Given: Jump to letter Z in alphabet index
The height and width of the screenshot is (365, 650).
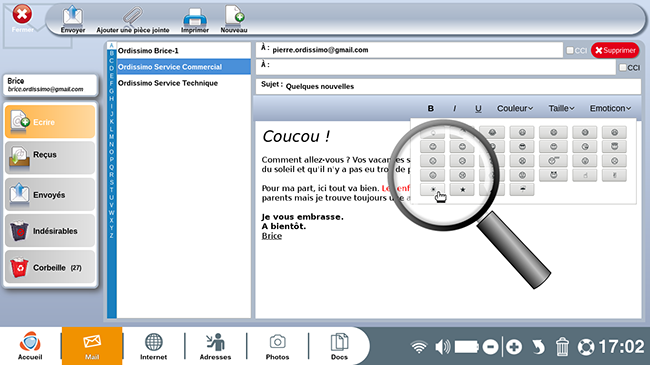Looking at the screenshot, I should pos(112,236).
